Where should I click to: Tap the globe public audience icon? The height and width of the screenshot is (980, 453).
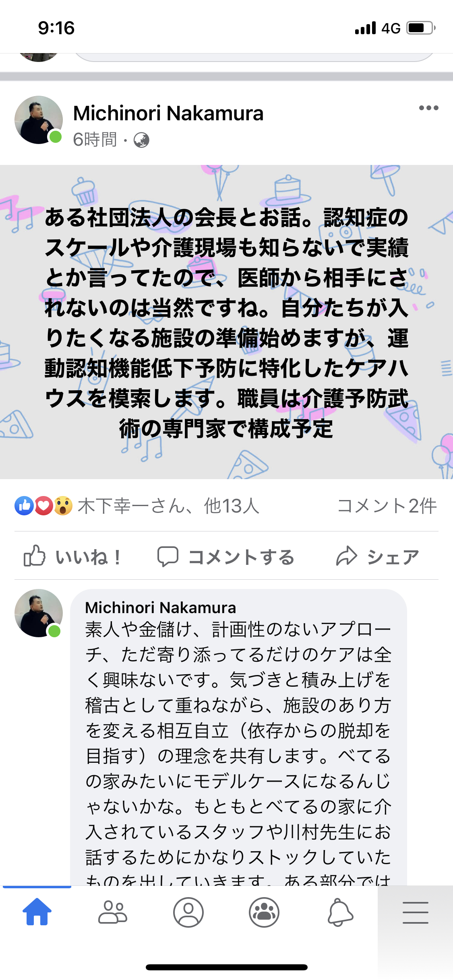coord(141,140)
